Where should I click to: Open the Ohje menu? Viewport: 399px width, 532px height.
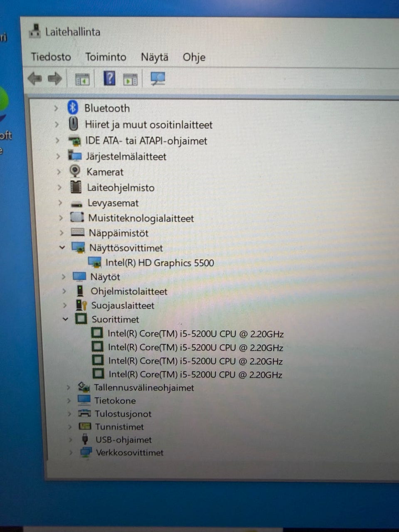click(194, 57)
